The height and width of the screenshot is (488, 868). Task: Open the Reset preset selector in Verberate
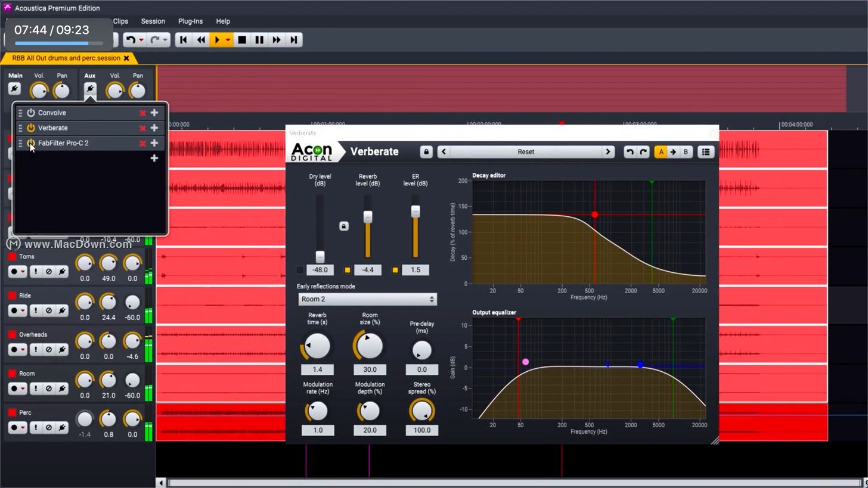526,152
